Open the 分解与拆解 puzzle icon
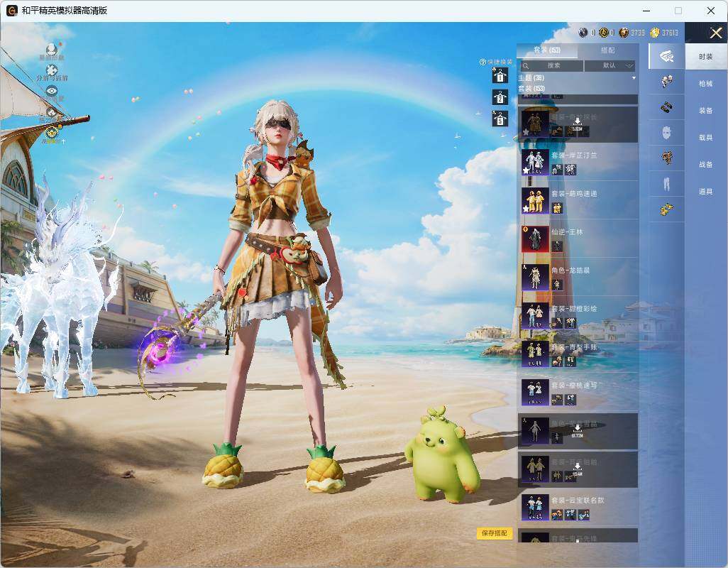 (x=52, y=70)
